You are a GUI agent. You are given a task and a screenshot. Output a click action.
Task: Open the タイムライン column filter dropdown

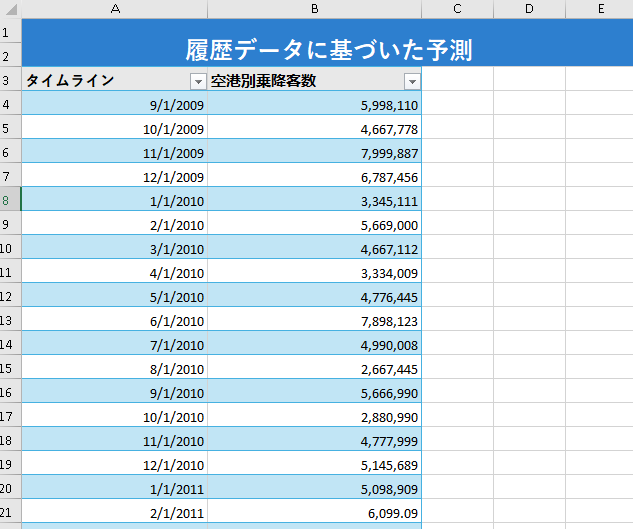198,82
